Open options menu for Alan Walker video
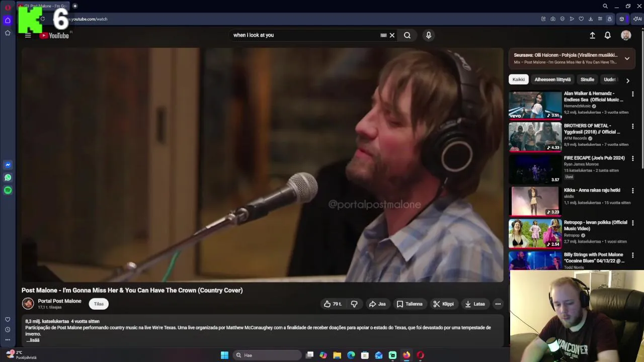This screenshot has height=362, width=644. tap(632, 94)
